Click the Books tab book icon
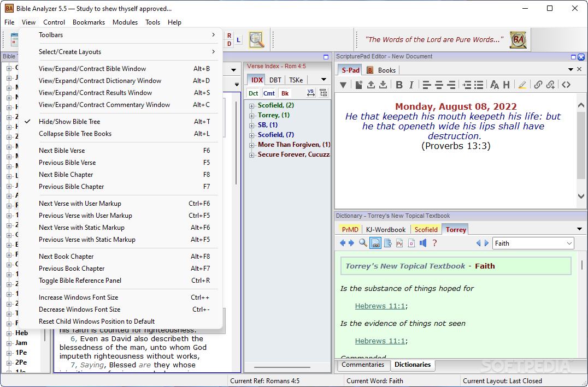 coord(370,70)
